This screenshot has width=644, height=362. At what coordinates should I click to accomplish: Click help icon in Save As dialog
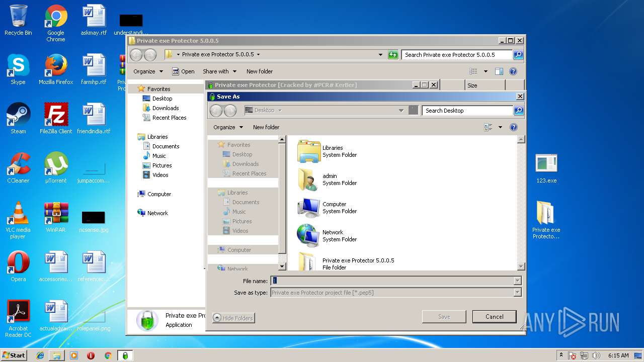(514, 127)
